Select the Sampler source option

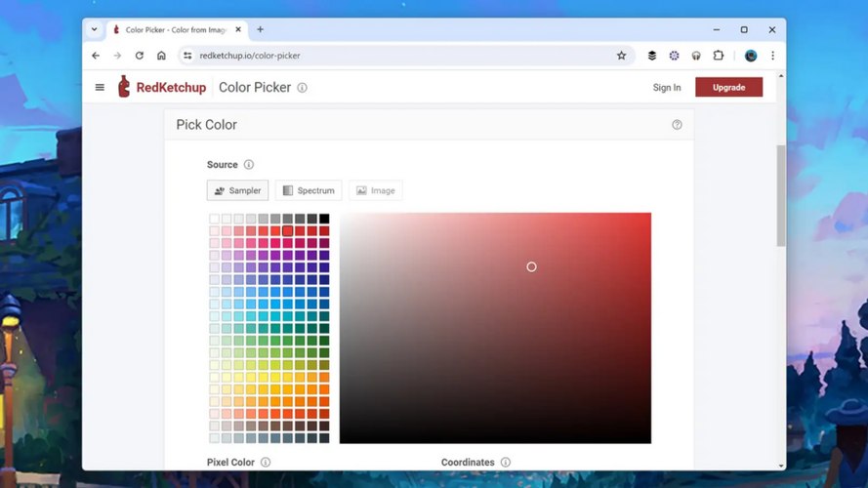point(237,190)
